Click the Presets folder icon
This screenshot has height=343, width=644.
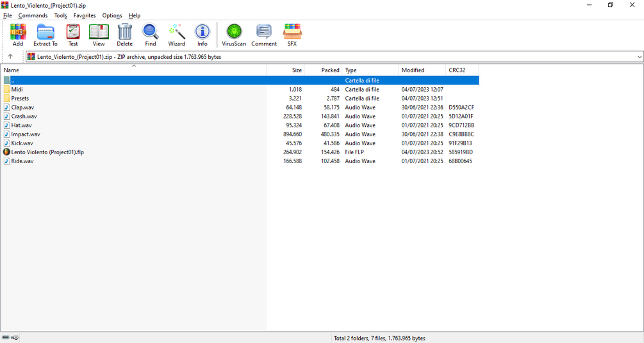pos(6,99)
